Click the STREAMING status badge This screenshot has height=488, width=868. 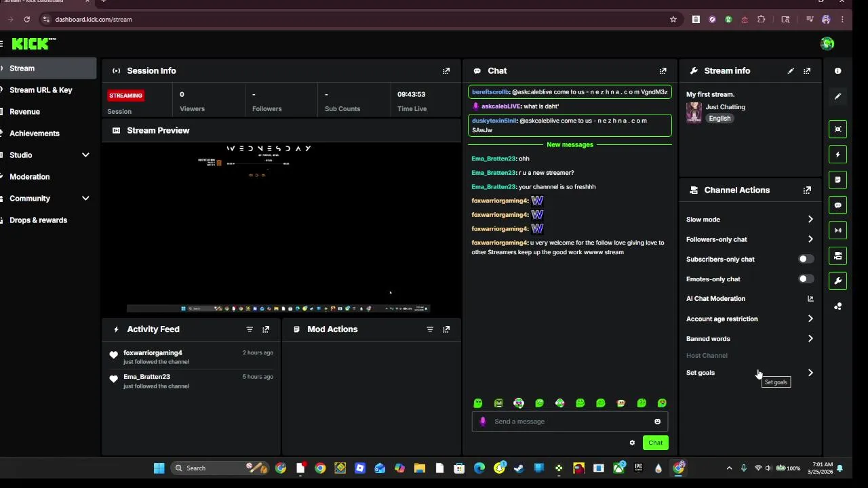tap(125, 96)
